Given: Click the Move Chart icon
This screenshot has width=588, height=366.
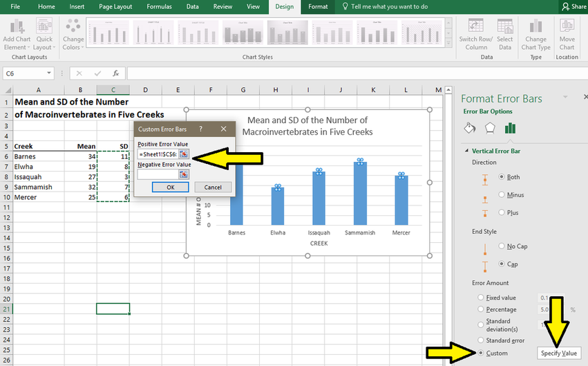Looking at the screenshot, I should [x=567, y=29].
